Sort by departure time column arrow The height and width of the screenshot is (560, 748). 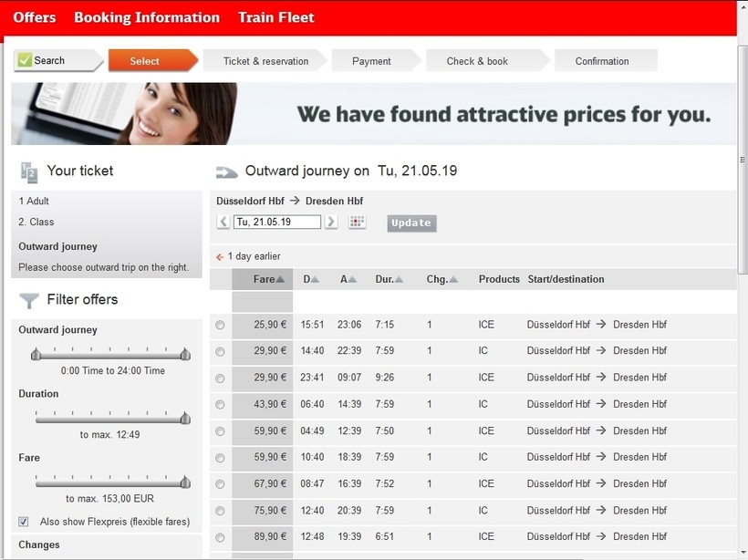316,279
